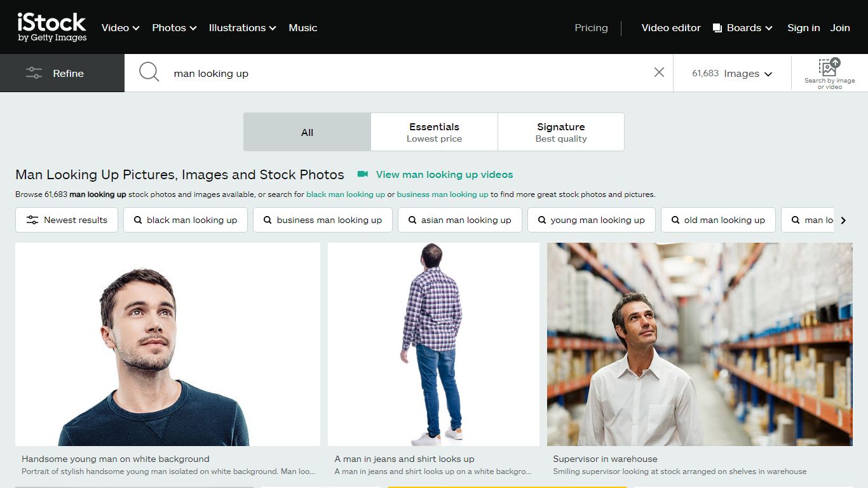Open View man looking up videos link
Screen dimensions: 868x488
click(444, 175)
